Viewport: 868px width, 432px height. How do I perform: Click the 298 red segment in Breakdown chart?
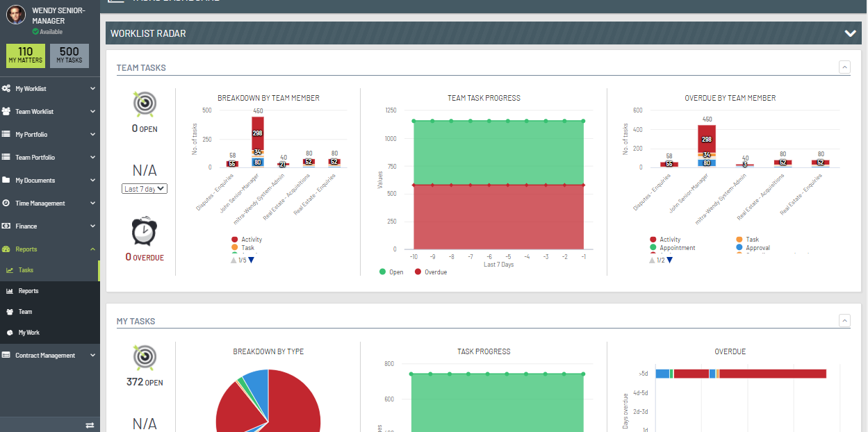click(x=258, y=133)
